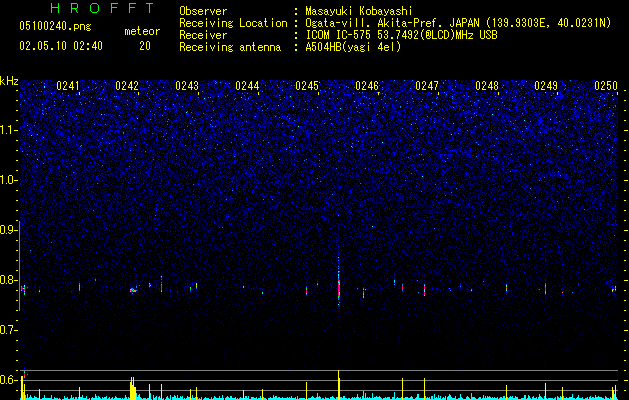Click the 0243 time marker

(x=187, y=86)
